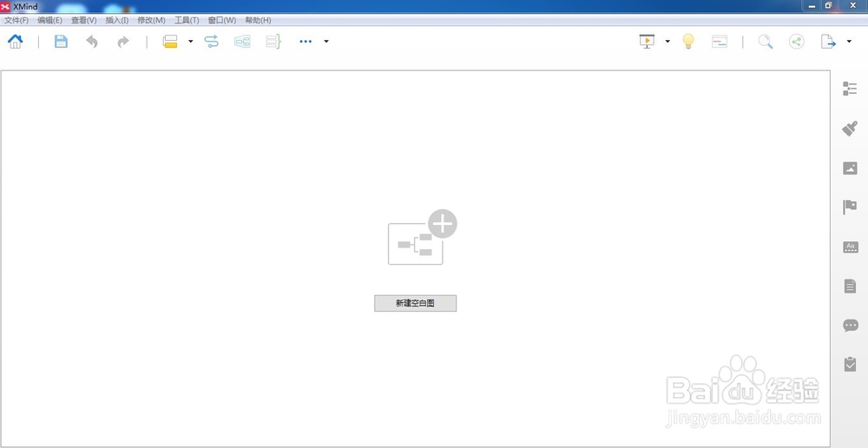
Task: Expand the presentation options arrow
Action: [667, 41]
